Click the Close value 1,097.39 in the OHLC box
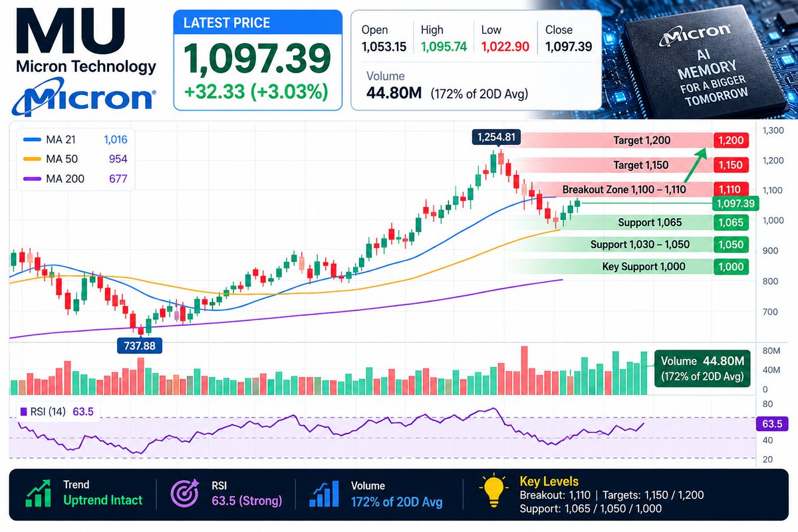The image size is (798, 532). 568,47
